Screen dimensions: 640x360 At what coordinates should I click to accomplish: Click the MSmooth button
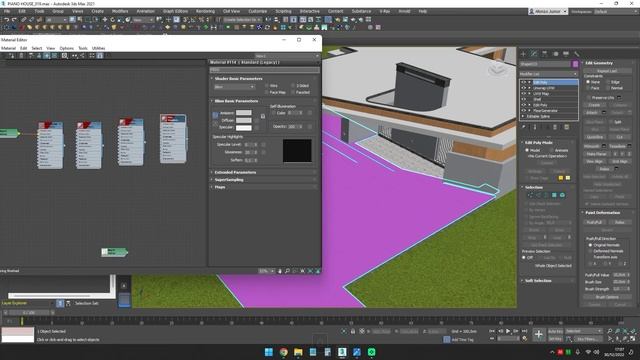[x=592, y=146]
